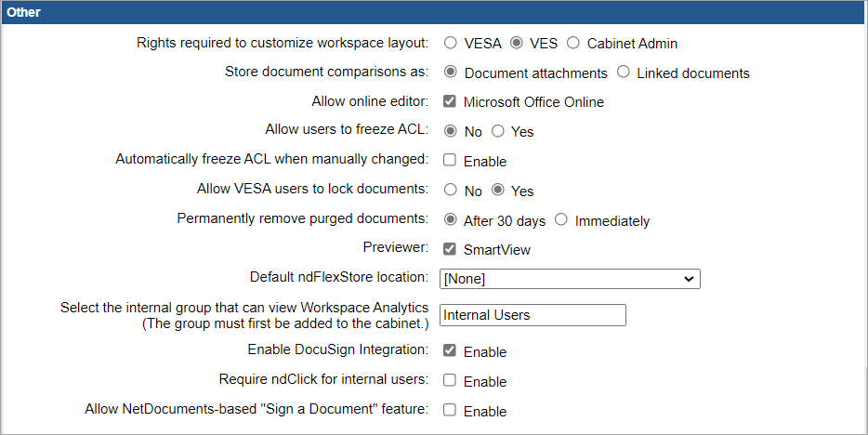
Task: Select VESA for workspace layout rights
Action: pyautogui.click(x=451, y=43)
